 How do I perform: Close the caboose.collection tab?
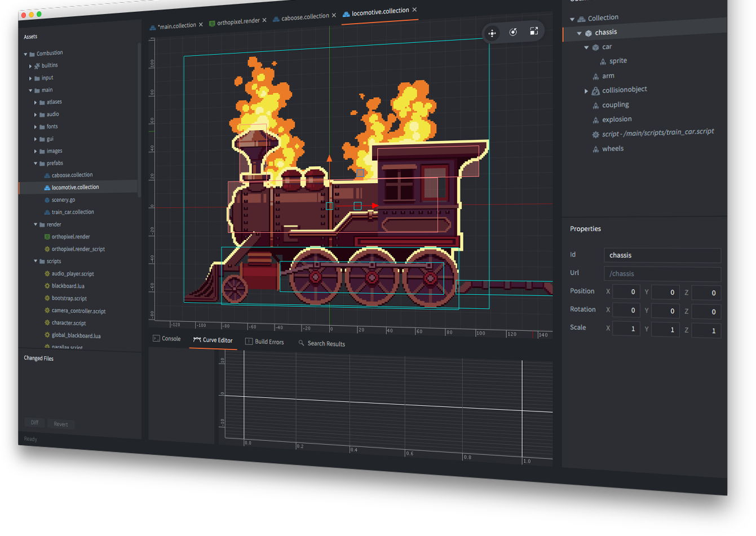334,15
